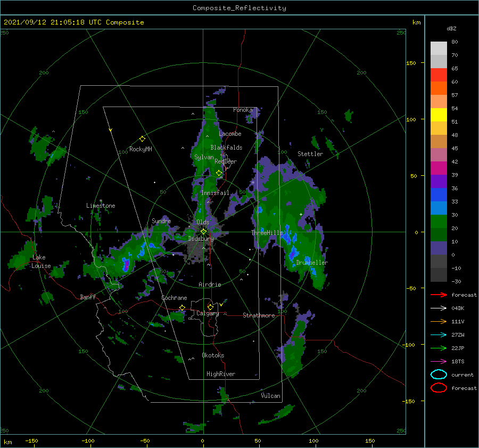This screenshot has height=448, width=479.
Task: Click the Okotoks label
Action: click(x=213, y=355)
